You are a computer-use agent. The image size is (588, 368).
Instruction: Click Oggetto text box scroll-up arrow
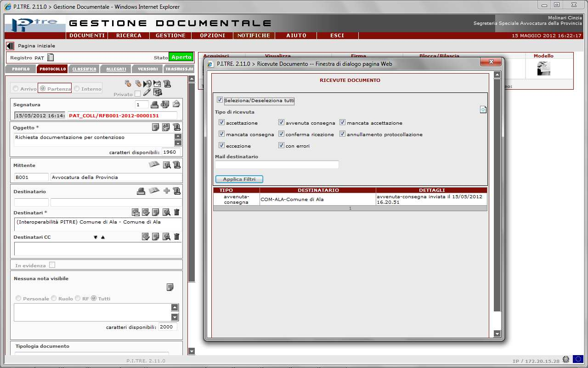(x=178, y=137)
